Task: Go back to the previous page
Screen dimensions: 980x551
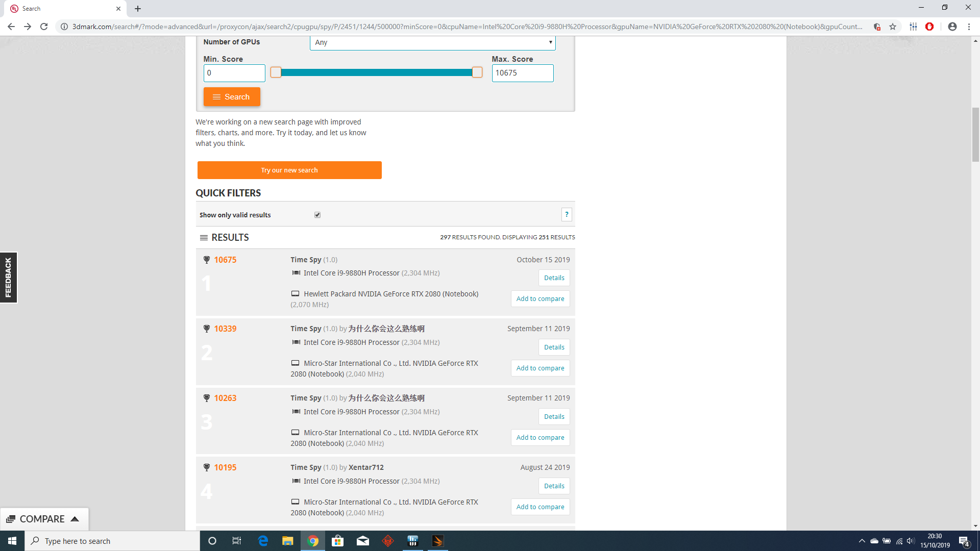Action: [11, 27]
